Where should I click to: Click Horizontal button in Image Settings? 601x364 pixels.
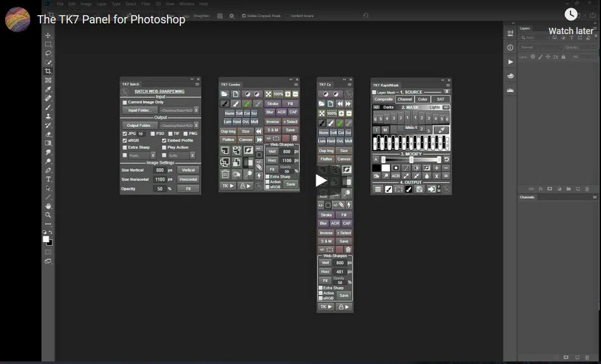188,179
